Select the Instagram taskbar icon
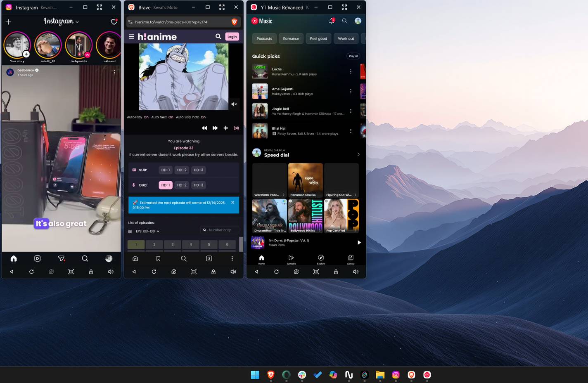 coord(395,375)
